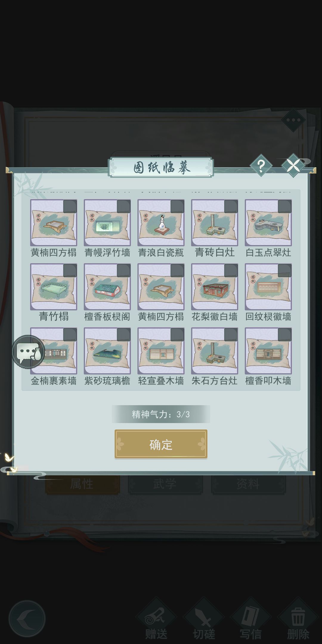Select the 紫砂琉璃檐 roof blueprint
The width and height of the screenshot is (322, 644).
click(x=107, y=351)
